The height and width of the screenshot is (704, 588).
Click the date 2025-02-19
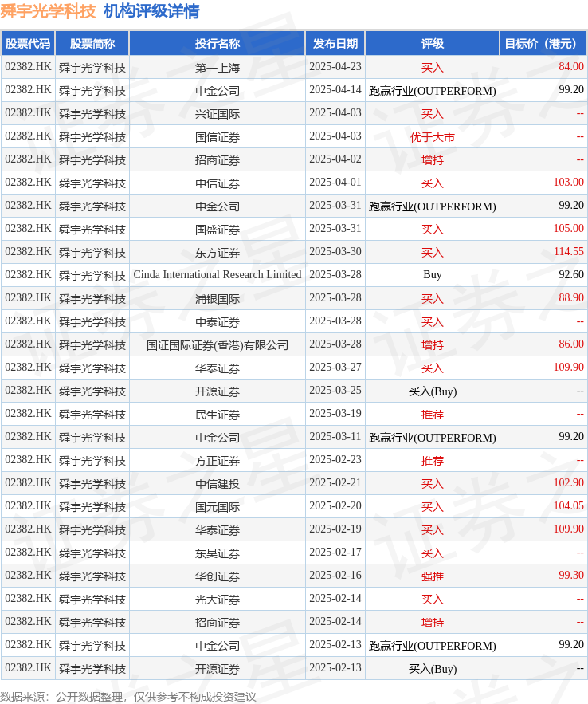(335, 529)
